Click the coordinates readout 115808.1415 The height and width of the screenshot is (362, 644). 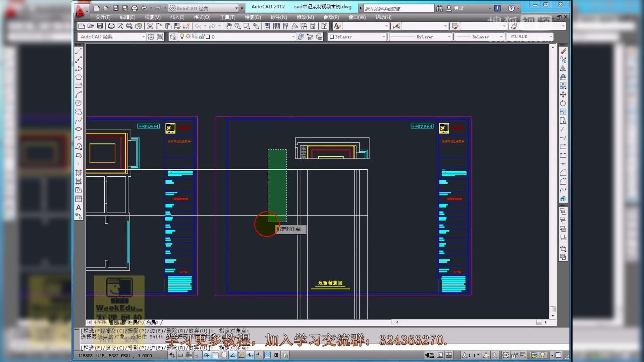click(x=115, y=356)
